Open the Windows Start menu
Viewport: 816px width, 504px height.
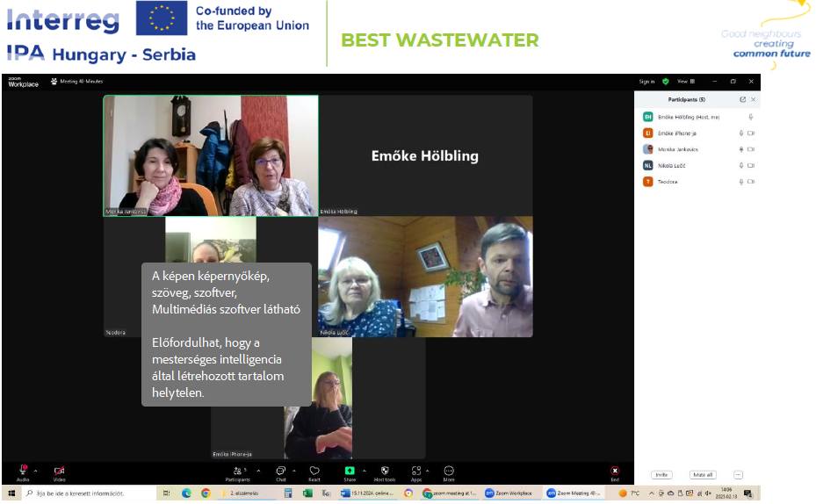(x=11, y=493)
